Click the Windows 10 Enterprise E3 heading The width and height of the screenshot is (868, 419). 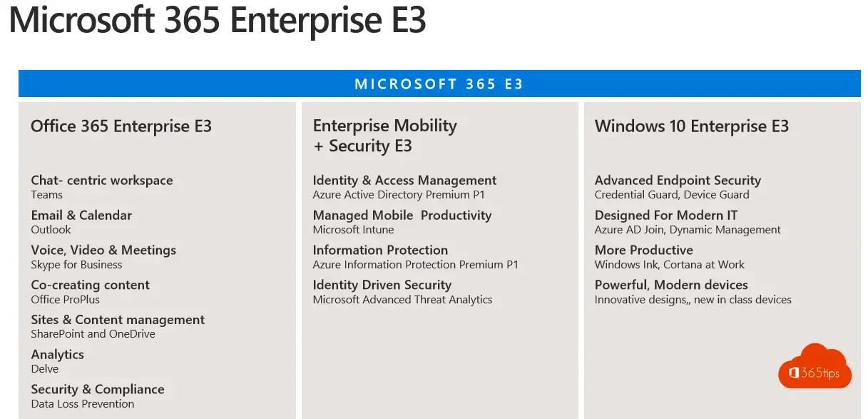point(692,126)
